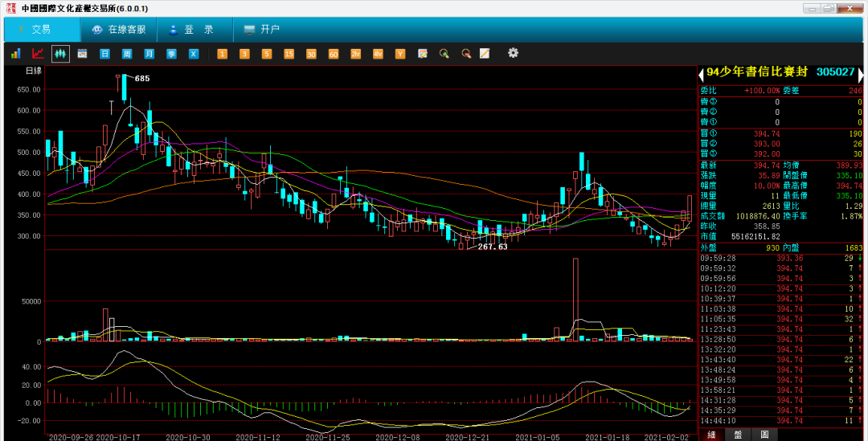
Task: Select the monthly 月 period icon
Action: point(149,54)
